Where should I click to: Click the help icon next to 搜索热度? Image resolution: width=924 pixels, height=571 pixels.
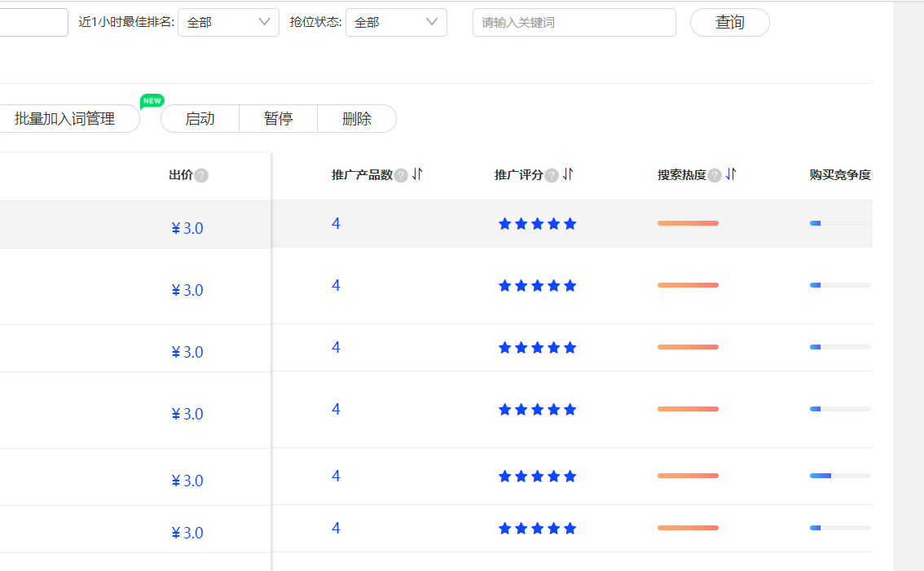click(714, 174)
